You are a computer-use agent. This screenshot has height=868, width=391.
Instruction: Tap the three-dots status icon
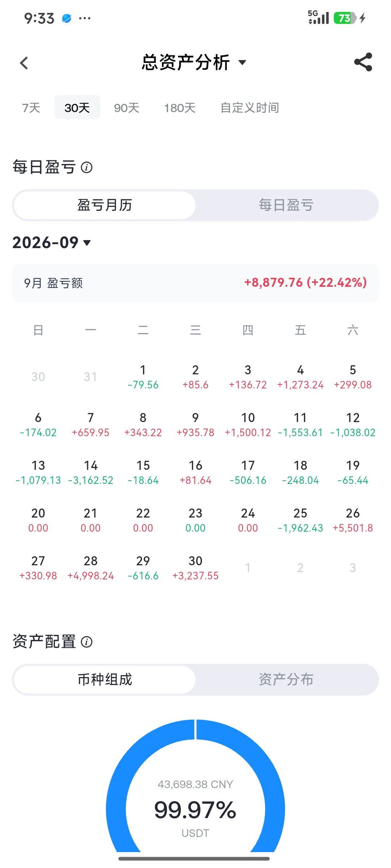point(85,18)
